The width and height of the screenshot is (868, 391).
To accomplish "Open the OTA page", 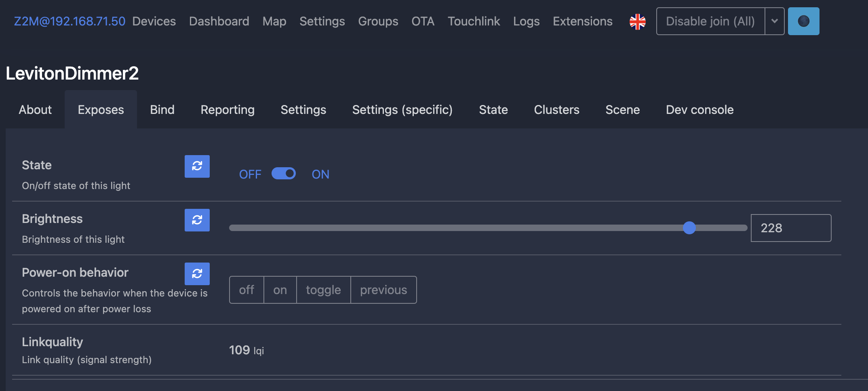I will tap(423, 21).
